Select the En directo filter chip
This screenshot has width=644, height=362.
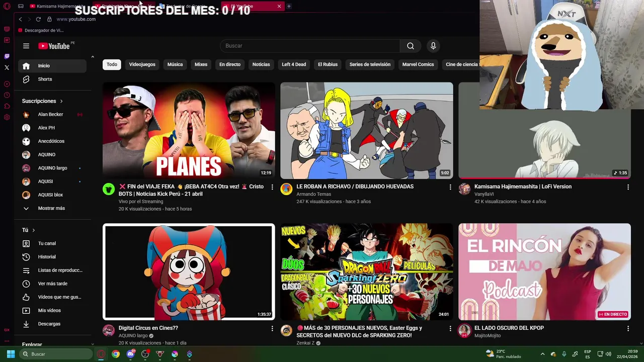coord(230,64)
